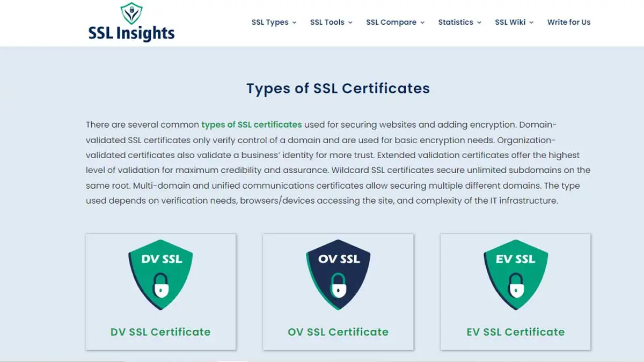Expand the SSL Wiki dropdown arrow
The image size is (644, 362).
point(531,23)
